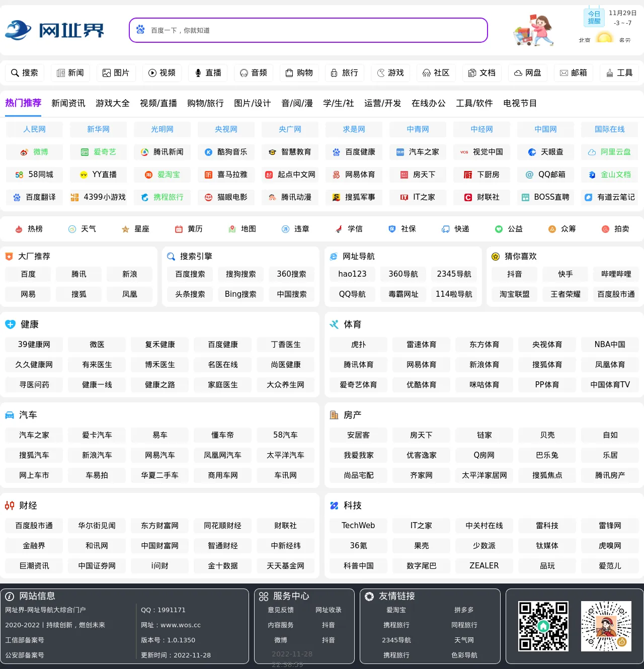Open 携程旅行 in hot recommendations
This screenshot has width=644, height=669.
tap(162, 197)
